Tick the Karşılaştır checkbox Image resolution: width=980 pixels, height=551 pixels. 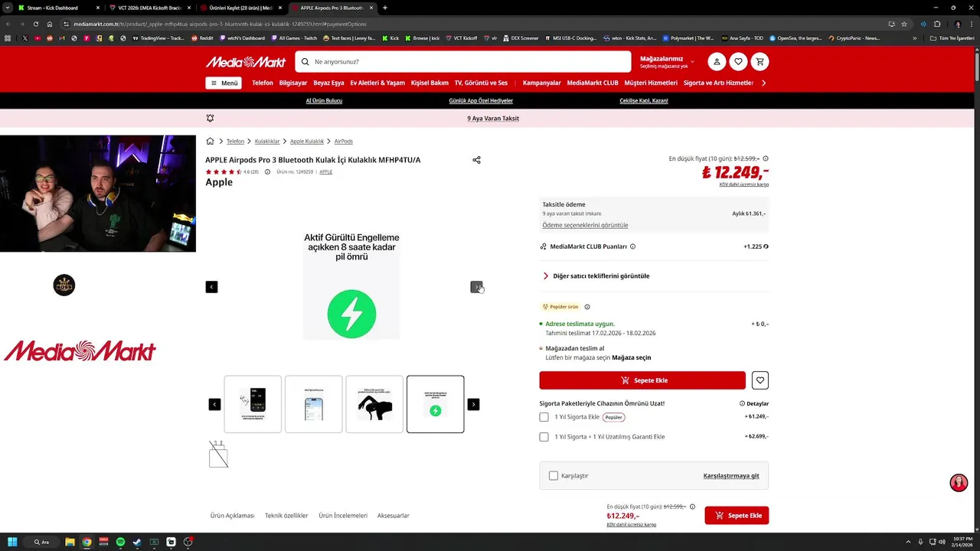pyautogui.click(x=554, y=476)
